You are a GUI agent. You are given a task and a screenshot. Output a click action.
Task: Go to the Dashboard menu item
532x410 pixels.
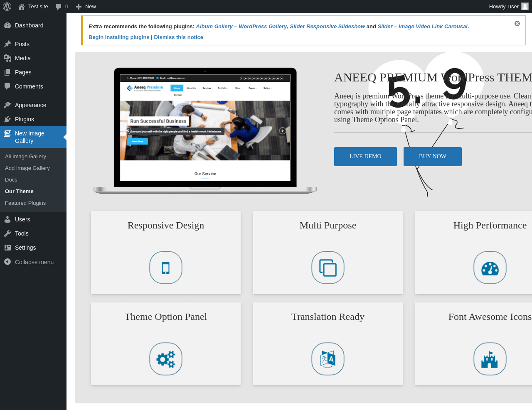(x=33, y=25)
